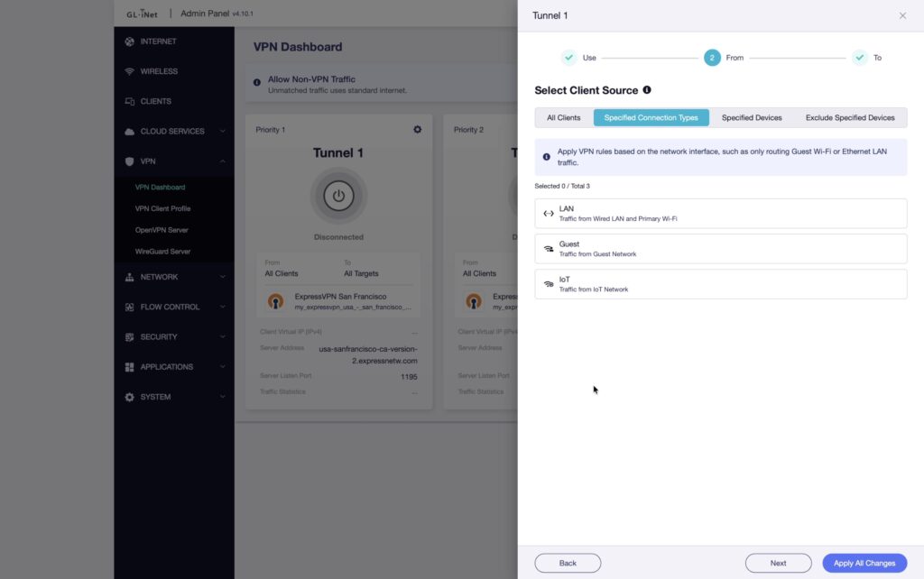The height and width of the screenshot is (579, 924).
Task: Expand the System menu chevron
Action: point(222,397)
